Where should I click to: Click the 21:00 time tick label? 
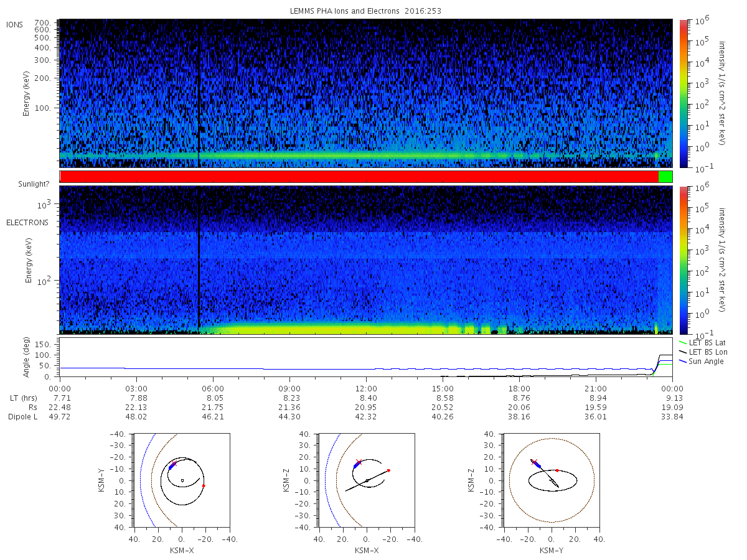(596, 388)
